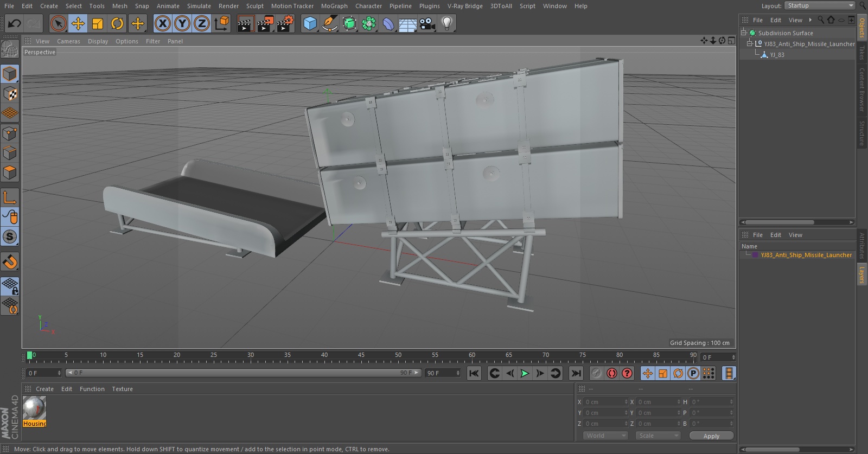Collapse the Subdivision Surface tree node
This screenshot has width=868, height=454.
pos(744,33)
